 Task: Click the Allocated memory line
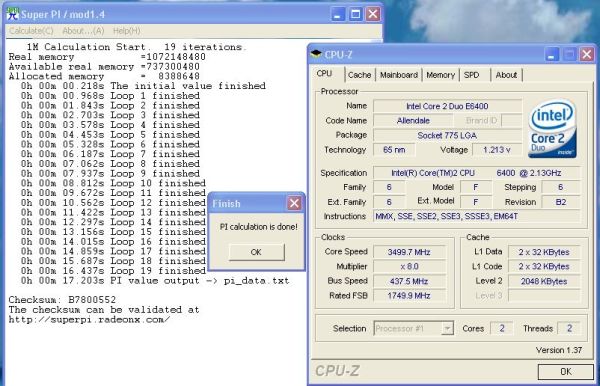click(x=104, y=76)
